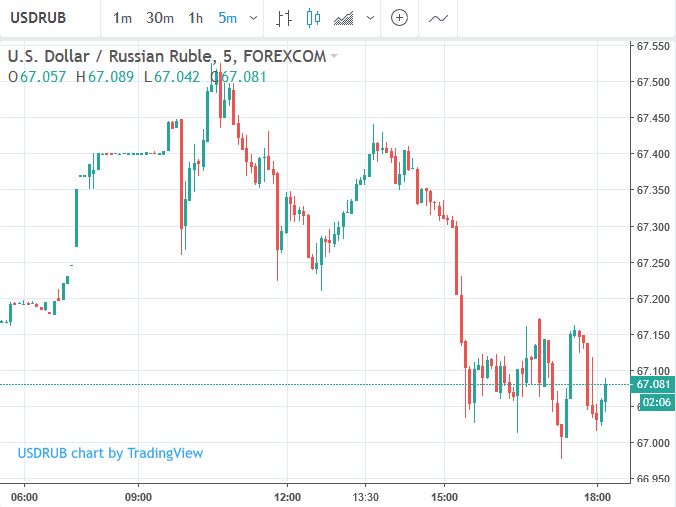
Task: Select the candlestick chart style icon
Action: 313,18
